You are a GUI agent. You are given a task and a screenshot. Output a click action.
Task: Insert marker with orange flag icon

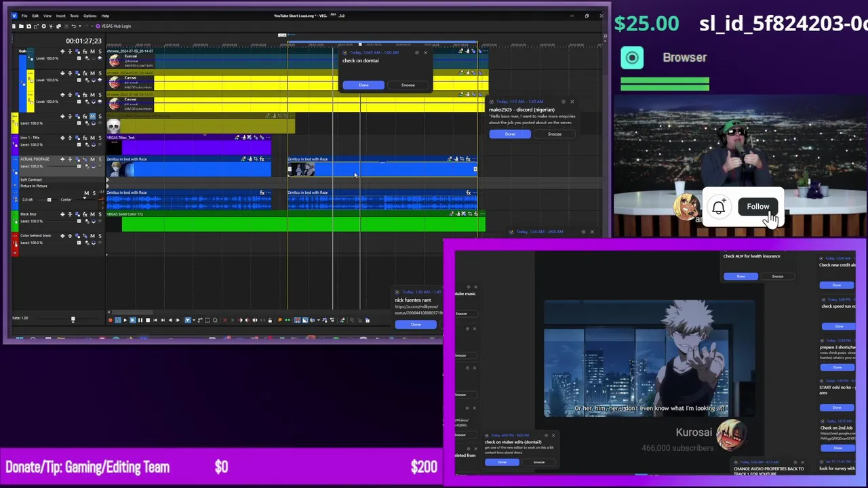click(x=280, y=320)
